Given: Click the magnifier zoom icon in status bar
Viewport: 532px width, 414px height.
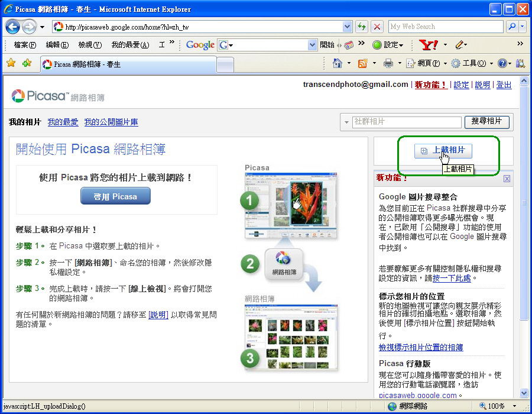Looking at the screenshot, I should [482, 406].
